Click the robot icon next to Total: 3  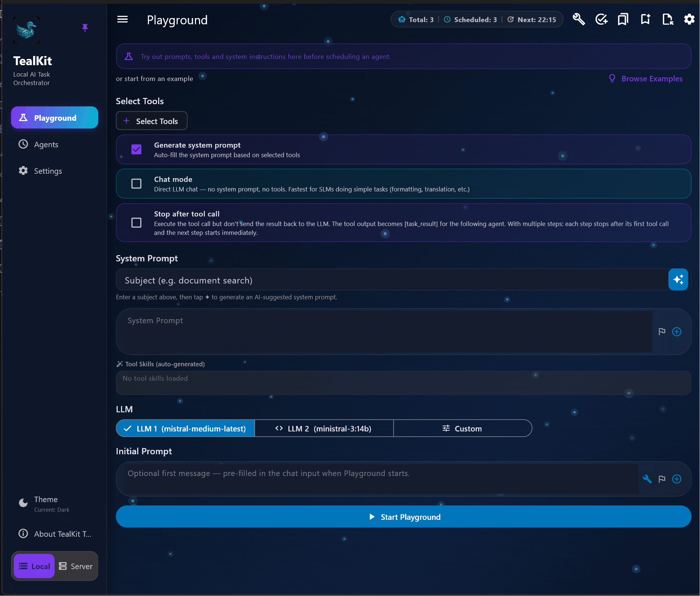pos(402,20)
